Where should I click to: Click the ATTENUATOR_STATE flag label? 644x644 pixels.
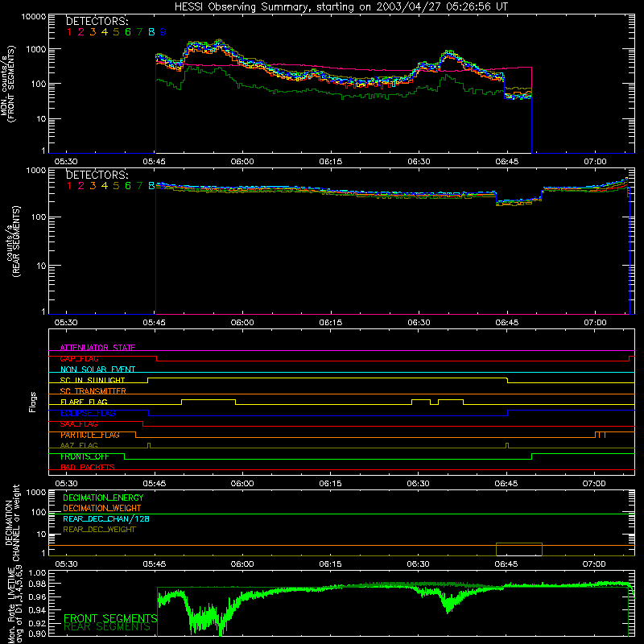pyautogui.click(x=97, y=348)
